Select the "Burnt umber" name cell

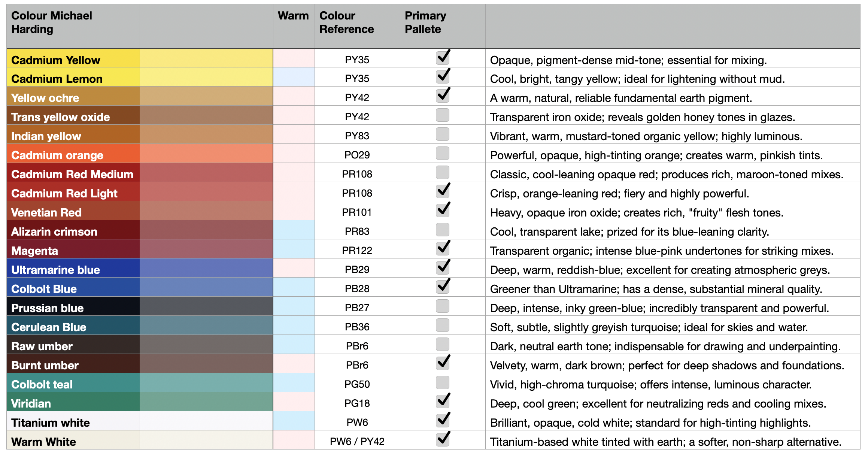[x=73, y=363]
